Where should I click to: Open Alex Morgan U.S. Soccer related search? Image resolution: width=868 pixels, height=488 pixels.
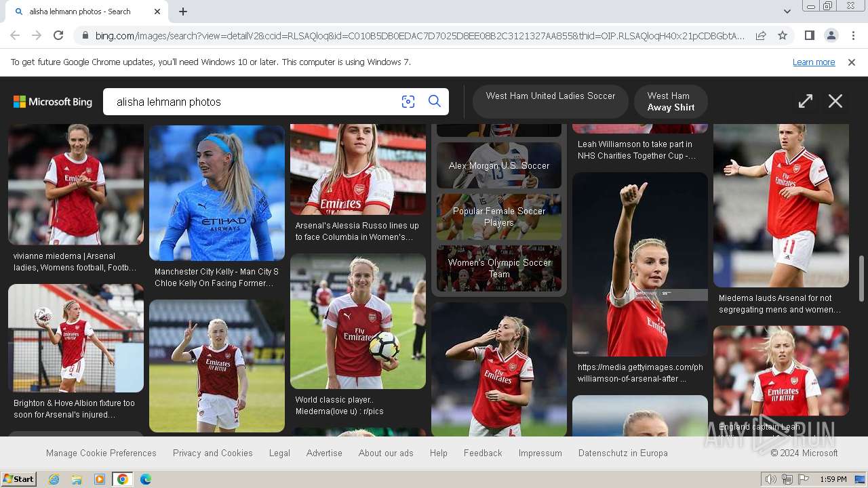tap(499, 165)
